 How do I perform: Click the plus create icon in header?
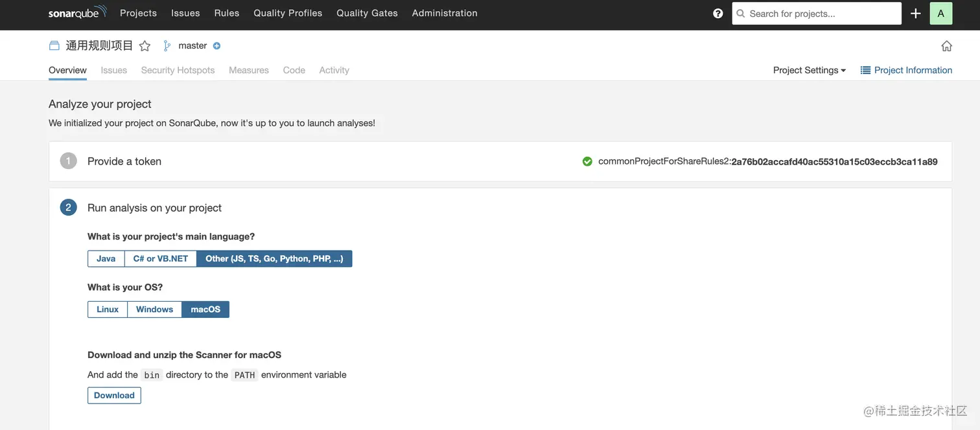coord(915,13)
